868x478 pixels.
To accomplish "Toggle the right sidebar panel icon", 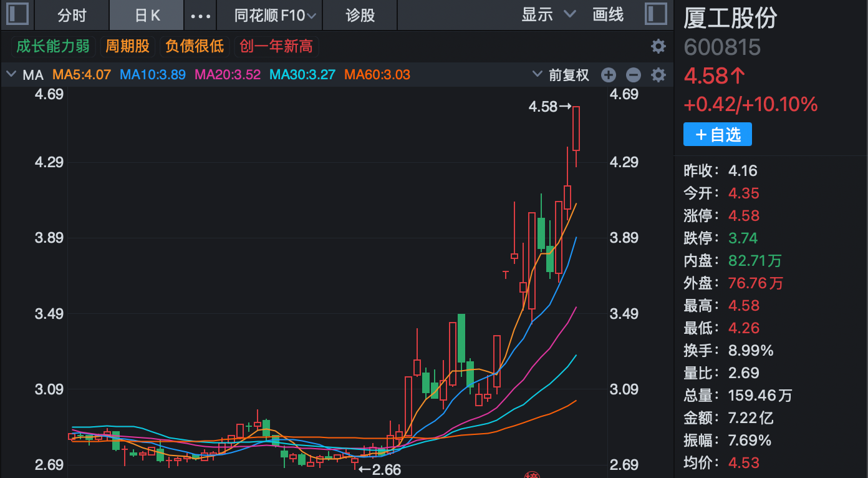I will [x=656, y=14].
